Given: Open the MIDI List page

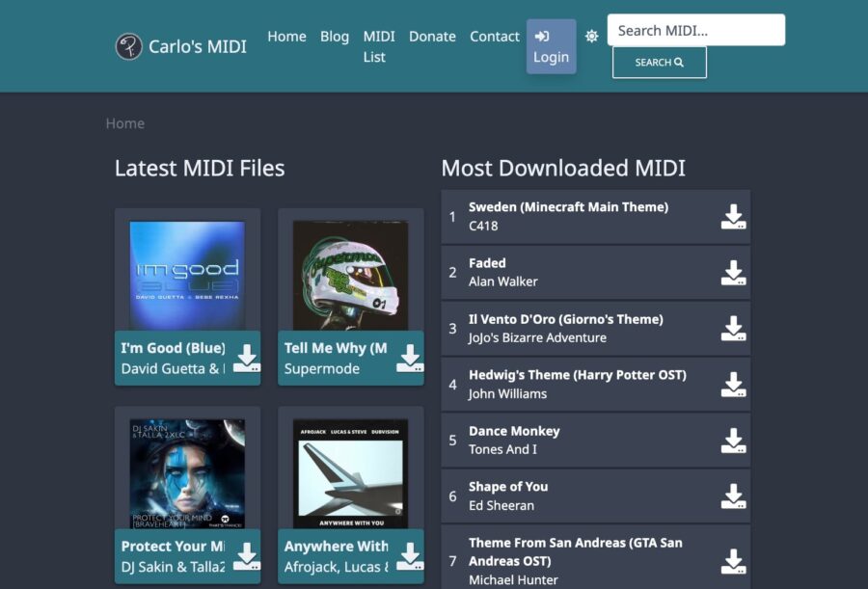Looking at the screenshot, I should tap(378, 46).
